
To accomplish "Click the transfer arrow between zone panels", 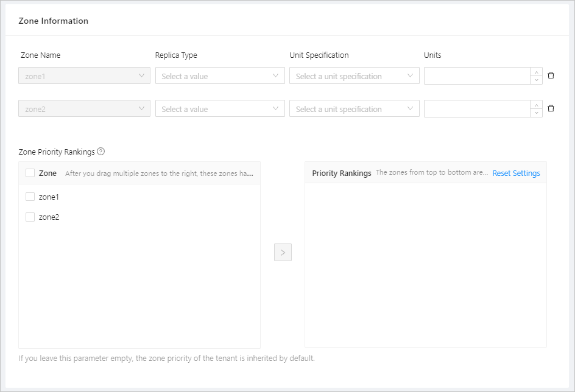I will 282,252.
